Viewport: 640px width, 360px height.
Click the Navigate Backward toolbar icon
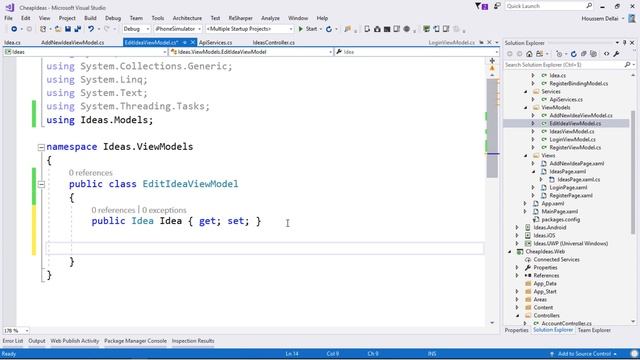pyautogui.click(x=14, y=29)
